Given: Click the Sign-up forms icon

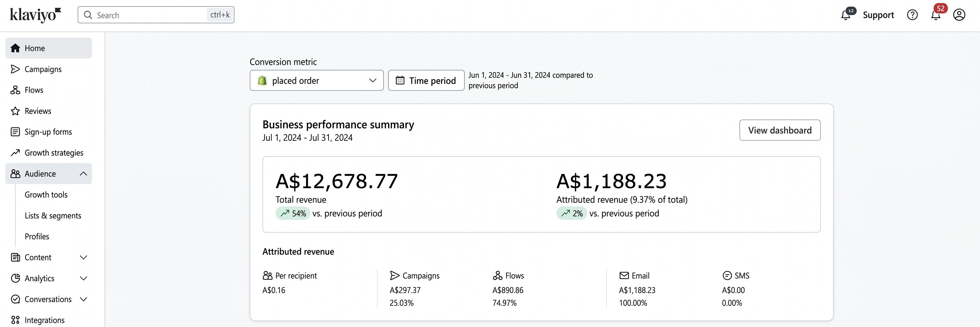Looking at the screenshot, I should (x=15, y=132).
